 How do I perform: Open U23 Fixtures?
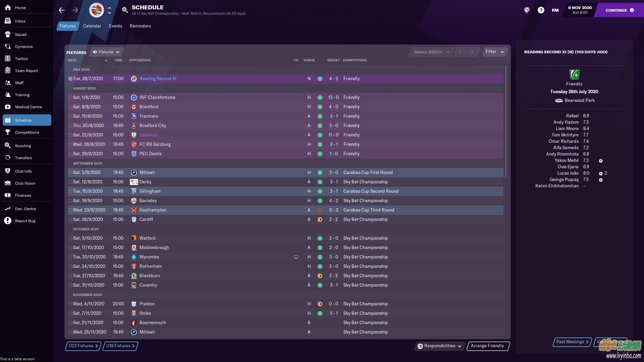pyautogui.click(x=83, y=346)
